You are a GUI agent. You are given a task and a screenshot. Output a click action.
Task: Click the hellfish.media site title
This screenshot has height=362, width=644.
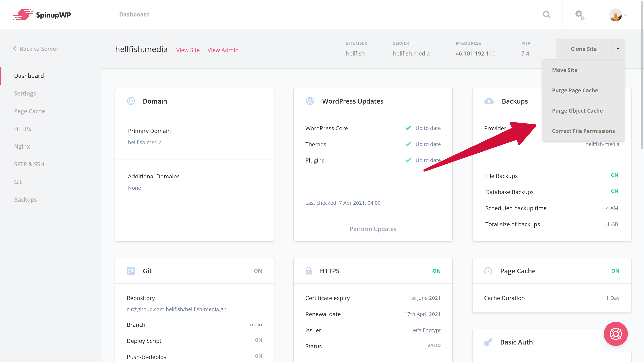141,49
